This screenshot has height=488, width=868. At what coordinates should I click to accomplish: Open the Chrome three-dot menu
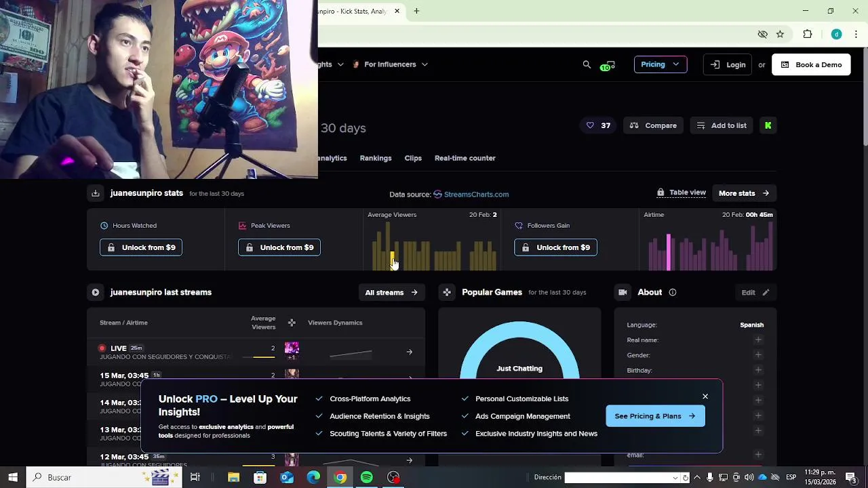[x=855, y=34]
